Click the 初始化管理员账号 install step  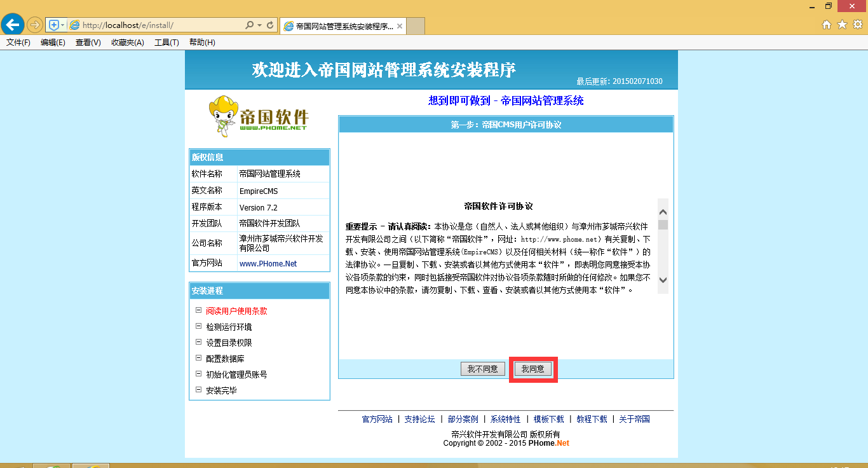point(236,375)
